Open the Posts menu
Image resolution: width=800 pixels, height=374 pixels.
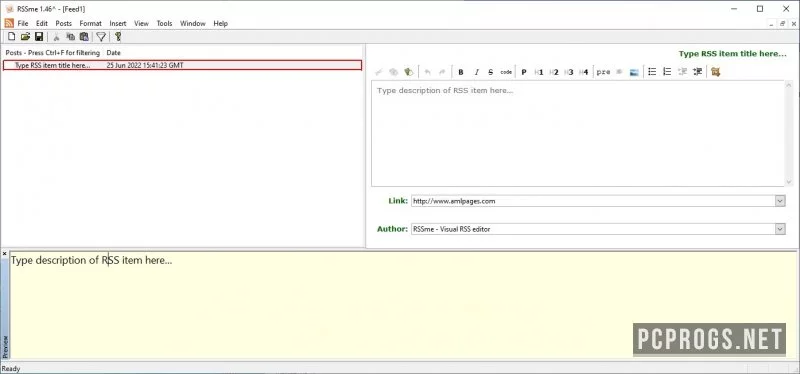point(64,23)
